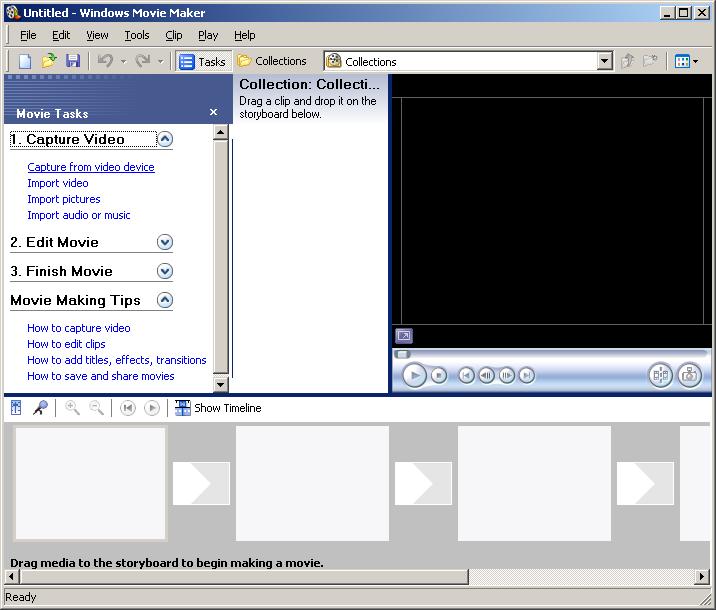Screen dimensions: 716x610
Task: Open the File menu
Action: click(28, 35)
